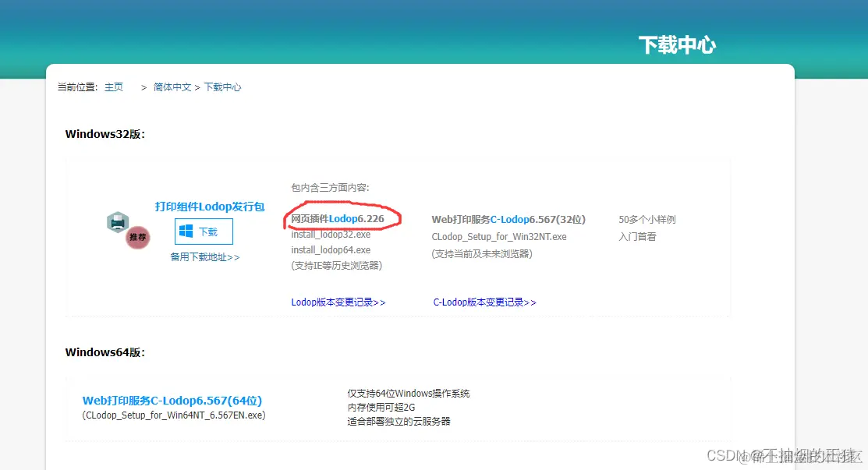Open Lodop版本变更记录>> link

338,302
